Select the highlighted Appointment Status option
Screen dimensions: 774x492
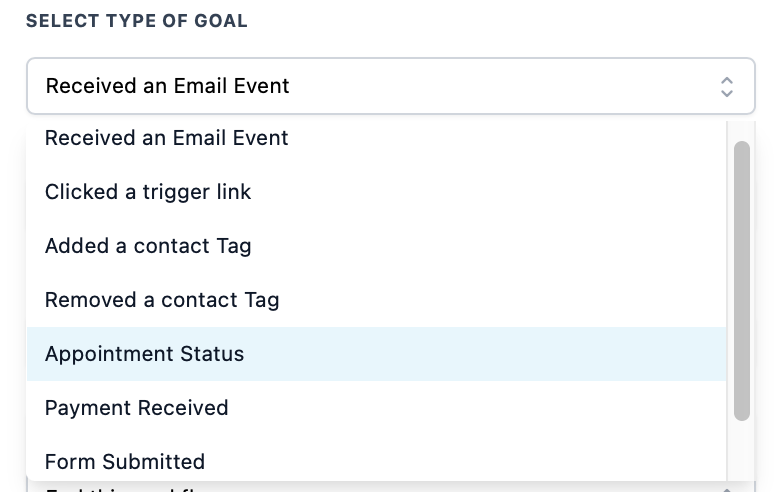pos(145,354)
